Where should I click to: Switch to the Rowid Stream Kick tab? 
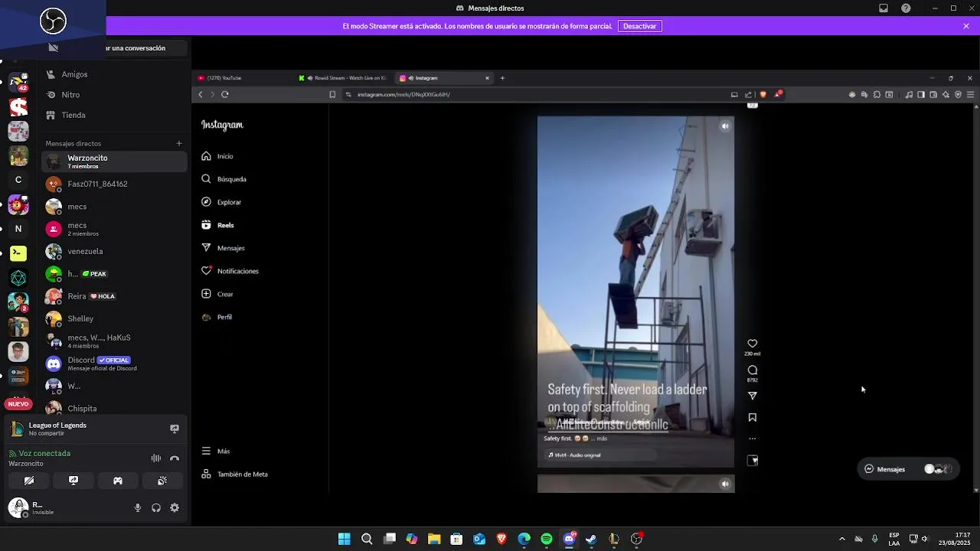pyautogui.click(x=345, y=78)
